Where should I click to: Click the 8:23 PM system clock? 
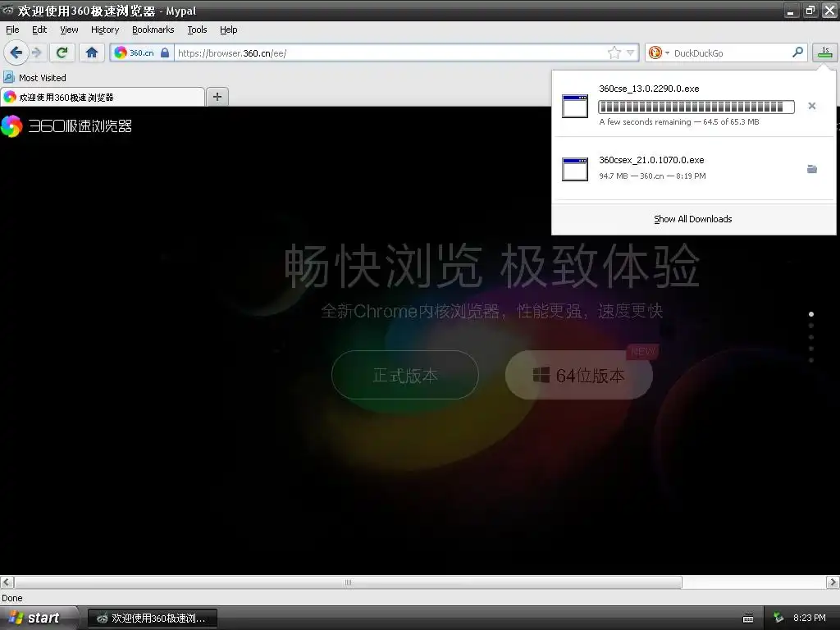tap(809, 618)
